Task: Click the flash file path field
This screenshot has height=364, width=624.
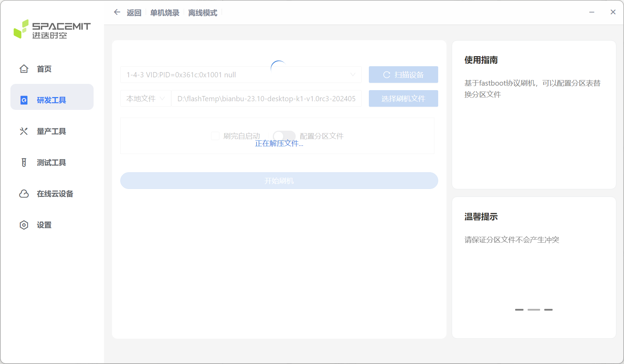Action: pos(266,98)
